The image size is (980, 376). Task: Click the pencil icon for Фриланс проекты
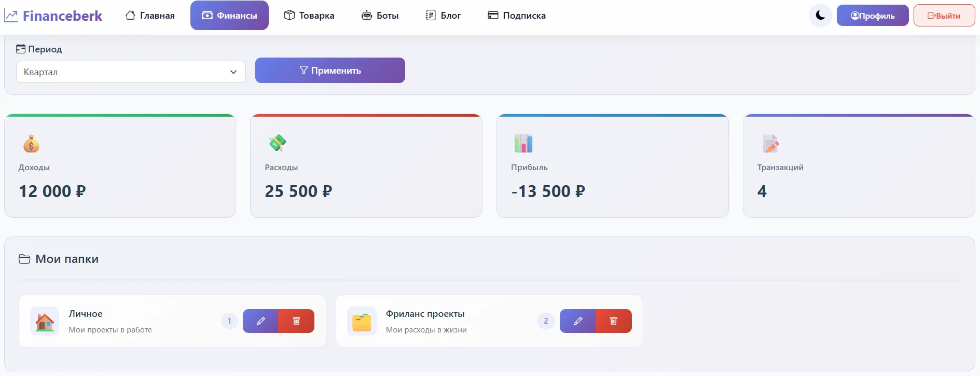[577, 321]
